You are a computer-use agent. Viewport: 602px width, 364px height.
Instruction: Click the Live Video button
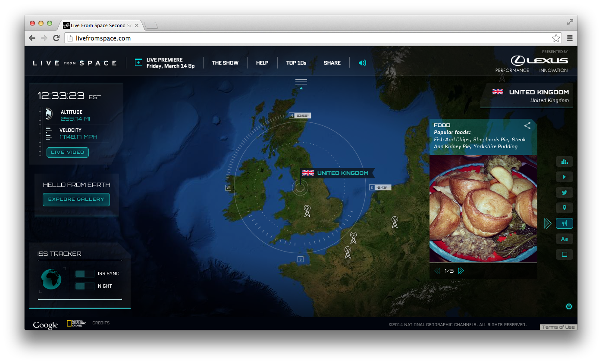click(68, 152)
